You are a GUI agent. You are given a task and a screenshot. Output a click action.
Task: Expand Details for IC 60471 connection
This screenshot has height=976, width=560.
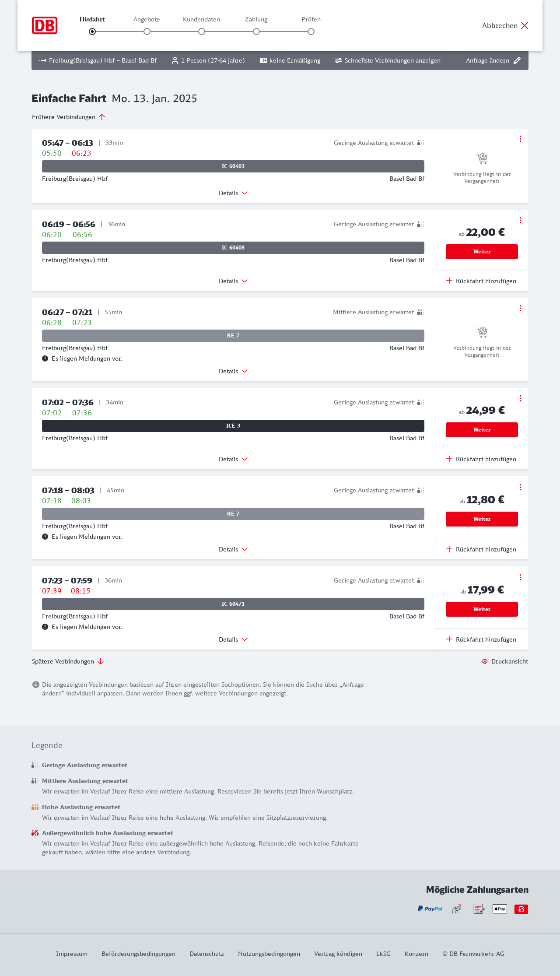[x=233, y=639]
